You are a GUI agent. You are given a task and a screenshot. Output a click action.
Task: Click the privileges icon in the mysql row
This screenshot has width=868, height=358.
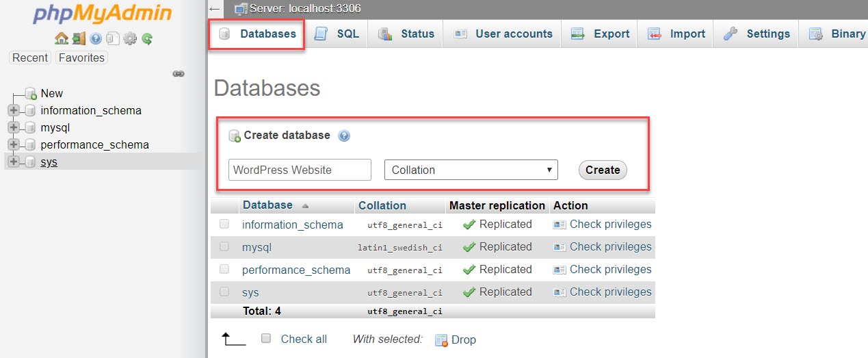[560, 247]
